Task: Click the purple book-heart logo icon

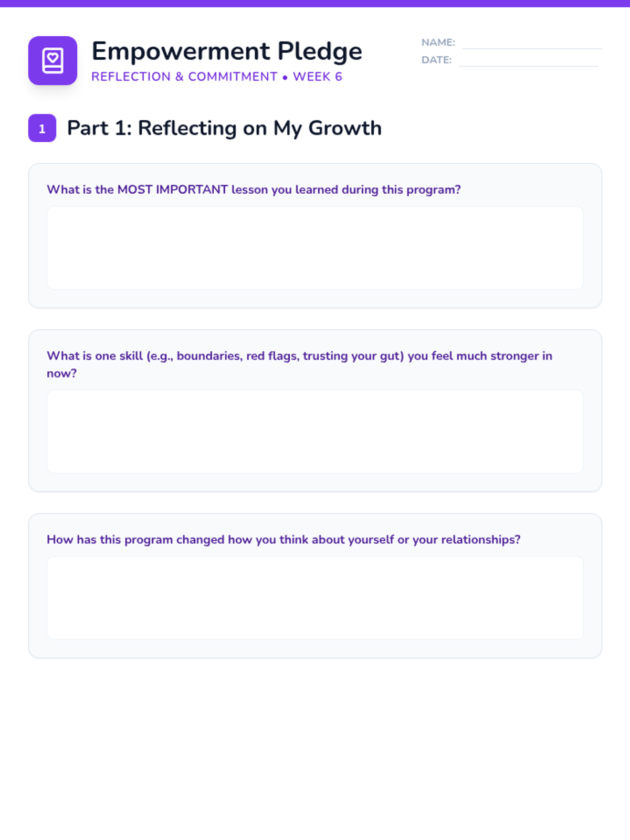Action: coord(52,60)
